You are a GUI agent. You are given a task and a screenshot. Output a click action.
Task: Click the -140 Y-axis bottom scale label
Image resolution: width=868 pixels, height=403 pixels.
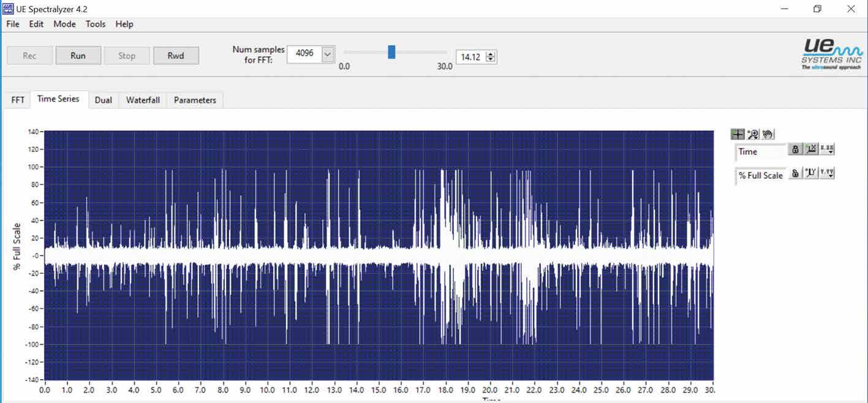[x=31, y=380]
